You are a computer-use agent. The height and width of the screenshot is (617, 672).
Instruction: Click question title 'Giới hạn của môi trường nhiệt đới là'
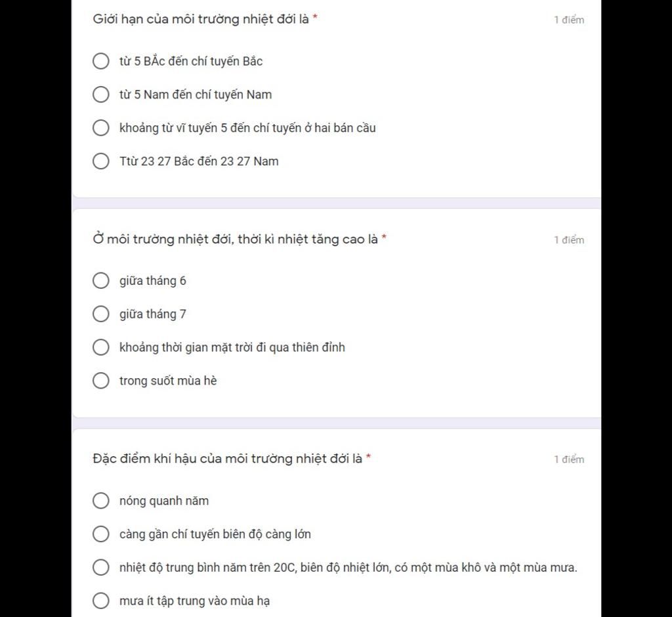pyautogui.click(x=201, y=19)
